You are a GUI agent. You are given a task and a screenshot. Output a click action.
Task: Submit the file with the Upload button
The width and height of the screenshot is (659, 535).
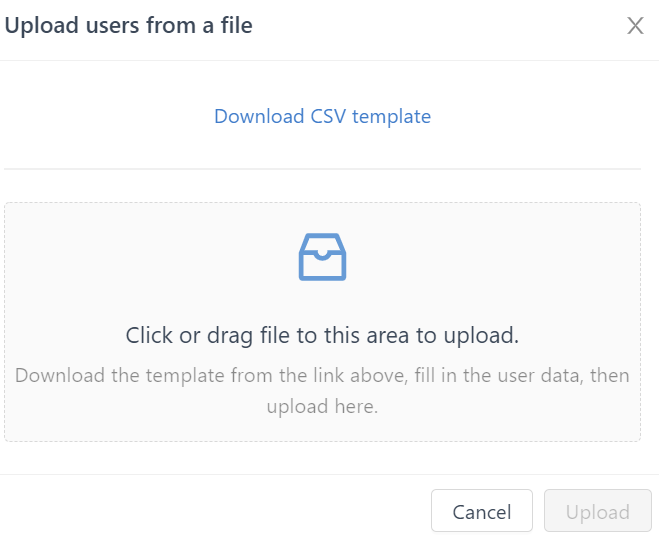[597, 512]
